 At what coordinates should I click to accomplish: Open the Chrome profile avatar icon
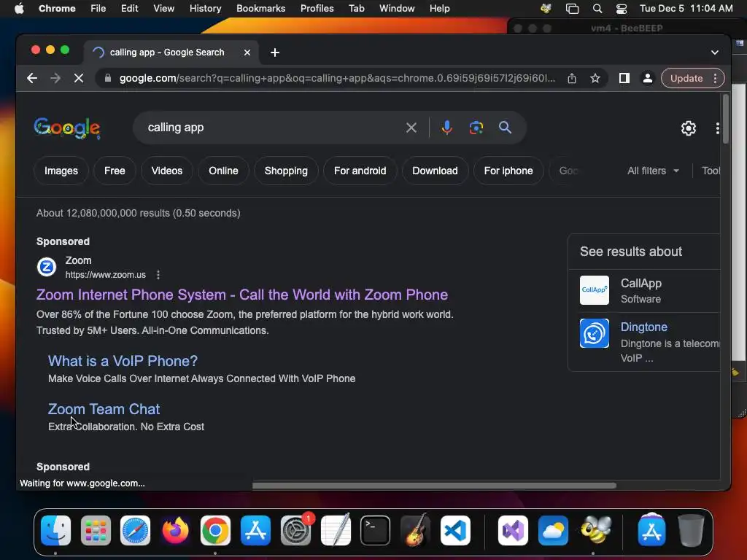coord(648,78)
